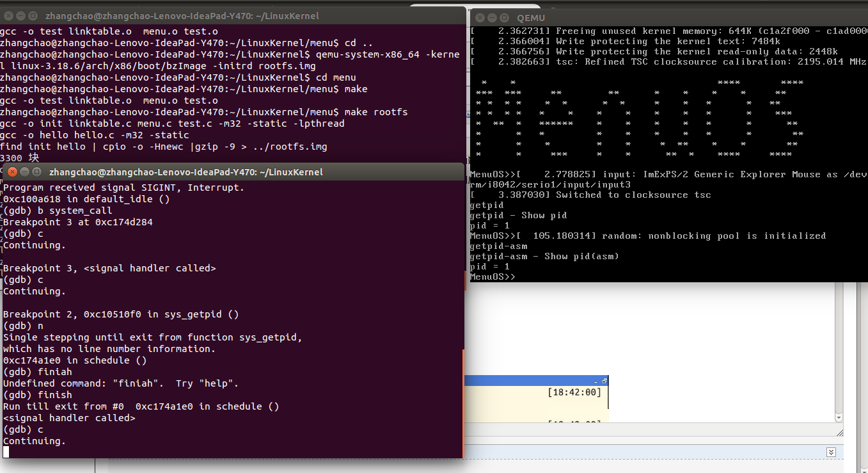Image resolution: width=868 pixels, height=473 pixels.
Task: Click the "cd menu" command in back terminal
Action: coord(335,77)
